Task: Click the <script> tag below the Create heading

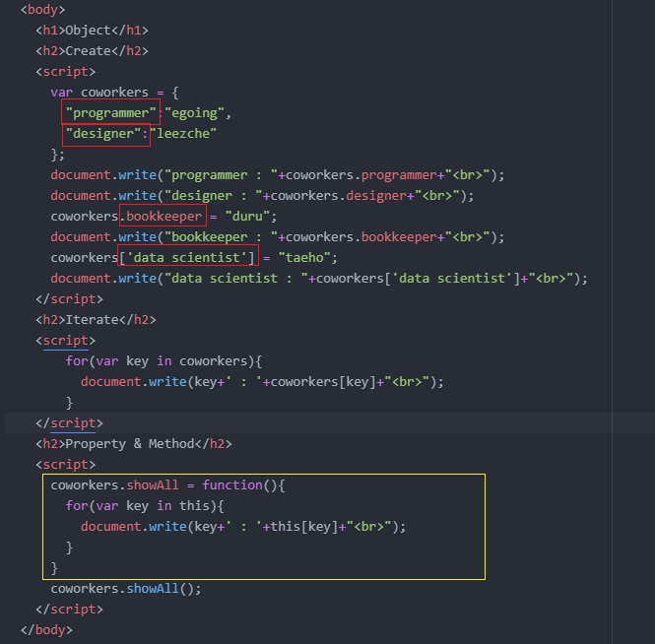Action: click(x=66, y=72)
